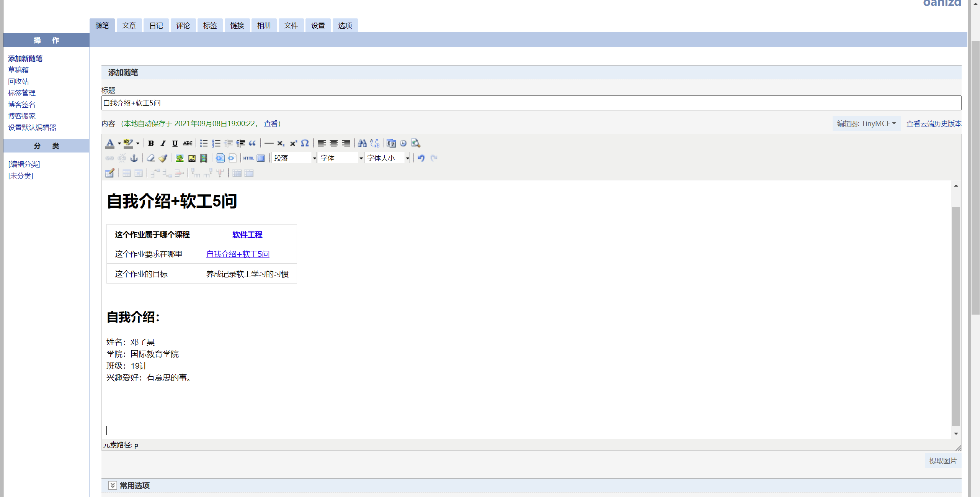Open text color picker dropdown arrow
980x497 pixels.
(119, 143)
